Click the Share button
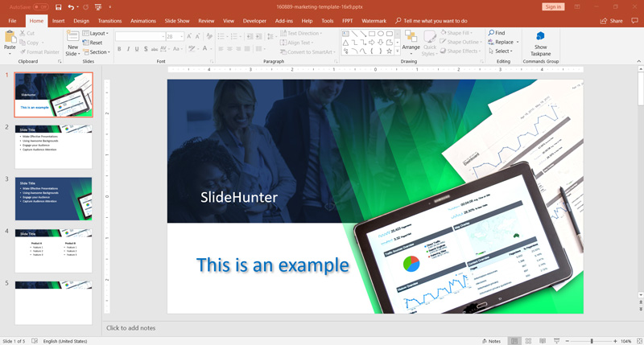 [x=612, y=21]
